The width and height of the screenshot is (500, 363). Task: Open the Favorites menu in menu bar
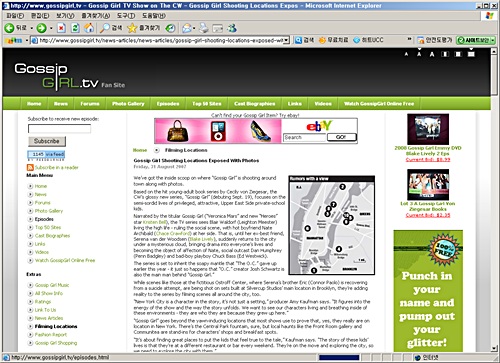(95, 16)
